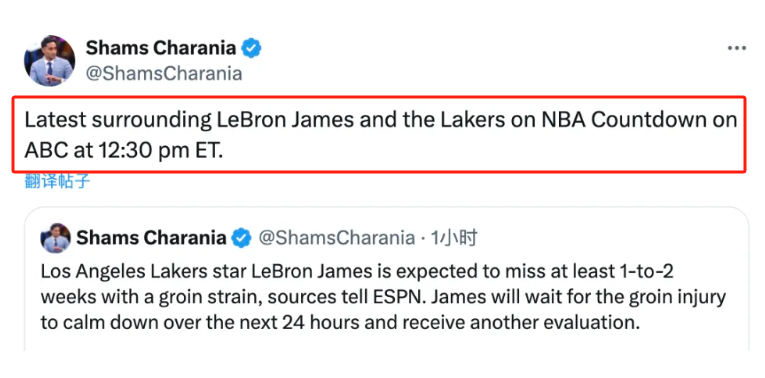The width and height of the screenshot is (765, 378).
Task: Open the large Shams Charania profile avatar
Action: point(49,61)
